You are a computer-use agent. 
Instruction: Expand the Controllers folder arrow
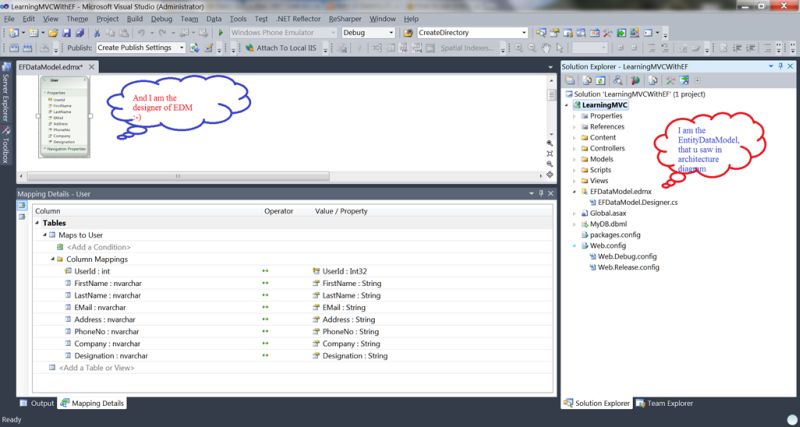coord(574,148)
